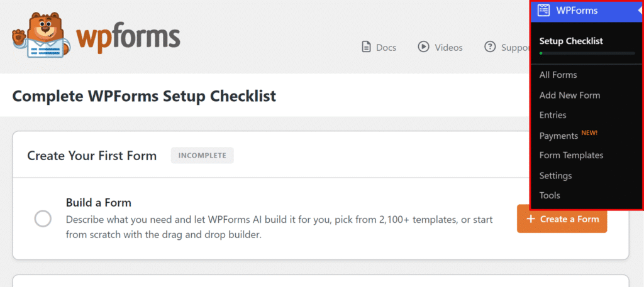Screen dimensions: 644x287
Task: Click the Support question mark icon
Action: tap(490, 46)
